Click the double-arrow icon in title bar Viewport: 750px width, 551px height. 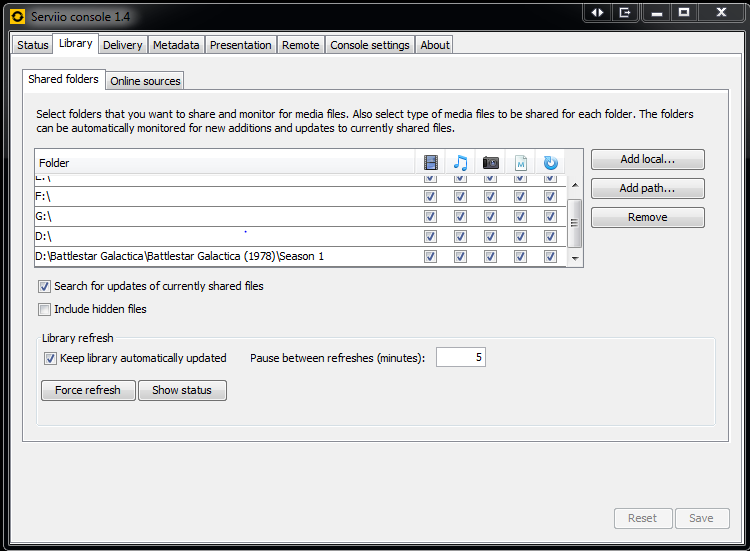pyautogui.click(x=597, y=12)
